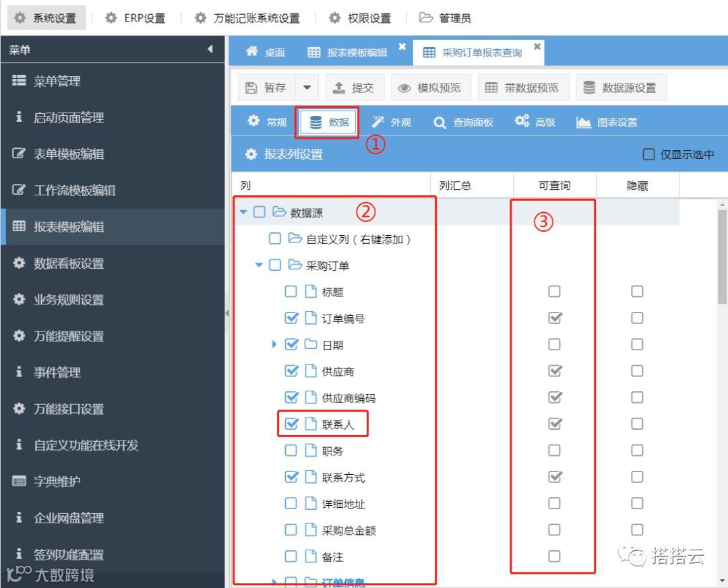
Task: Open 权限设置 top menu
Action: [x=360, y=18]
